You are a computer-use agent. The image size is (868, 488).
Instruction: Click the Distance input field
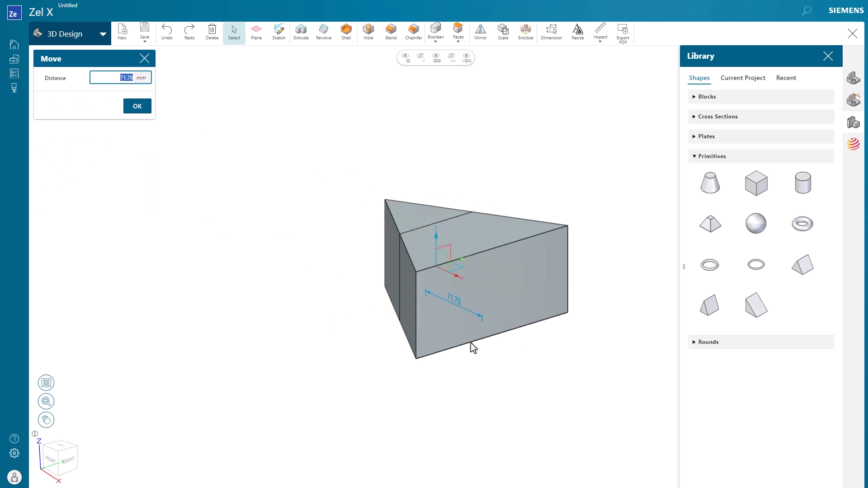tap(121, 78)
